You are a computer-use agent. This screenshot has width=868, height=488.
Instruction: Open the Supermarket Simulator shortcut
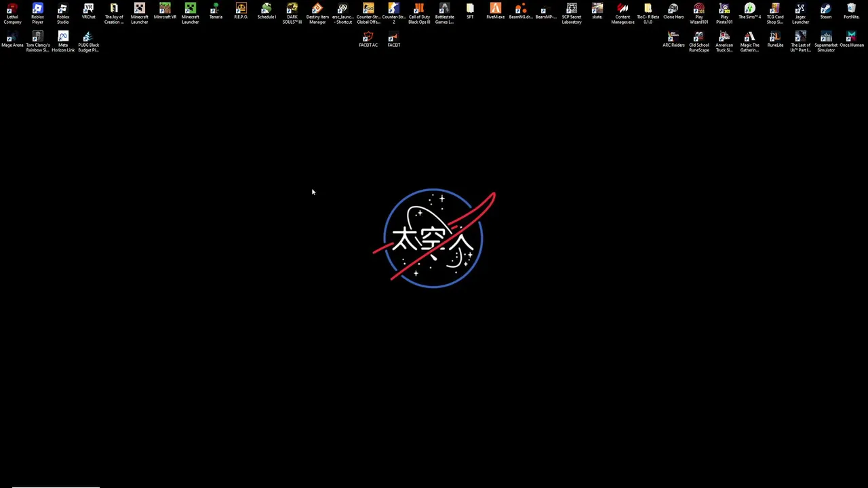pyautogui.click(x=826, y=42)
